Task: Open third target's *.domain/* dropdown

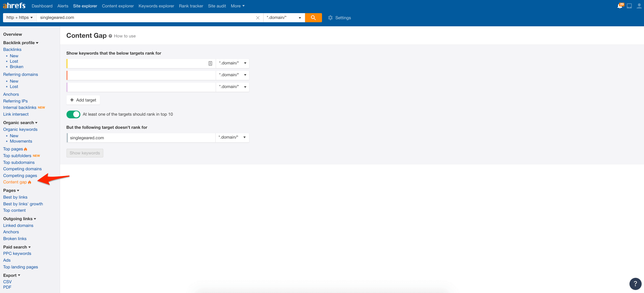Action: click(233, 87)
